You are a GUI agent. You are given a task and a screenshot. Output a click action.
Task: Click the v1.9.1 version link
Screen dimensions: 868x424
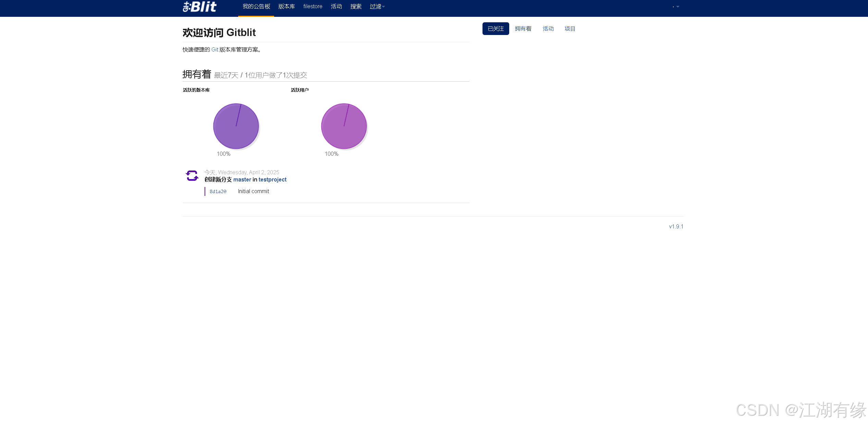[x=676, y=227]
